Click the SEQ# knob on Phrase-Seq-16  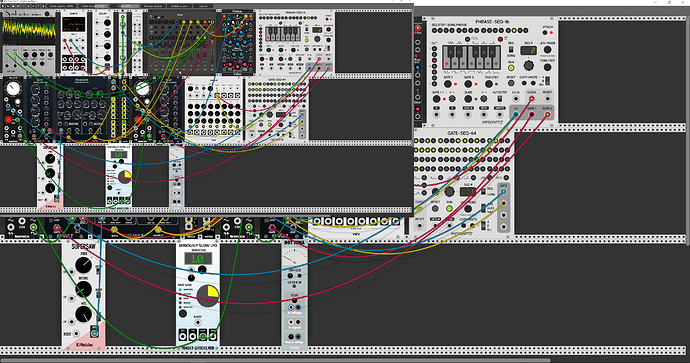tap(529, 66)
